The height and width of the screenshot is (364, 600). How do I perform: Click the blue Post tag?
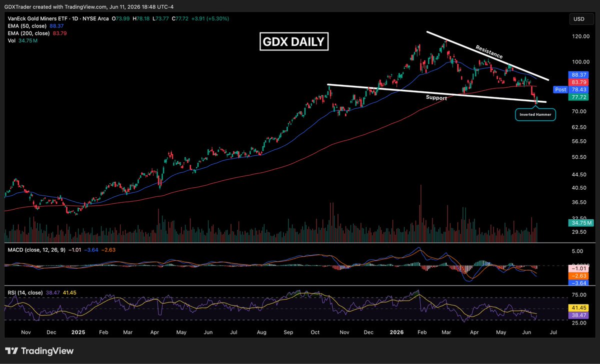coord(560,89)
